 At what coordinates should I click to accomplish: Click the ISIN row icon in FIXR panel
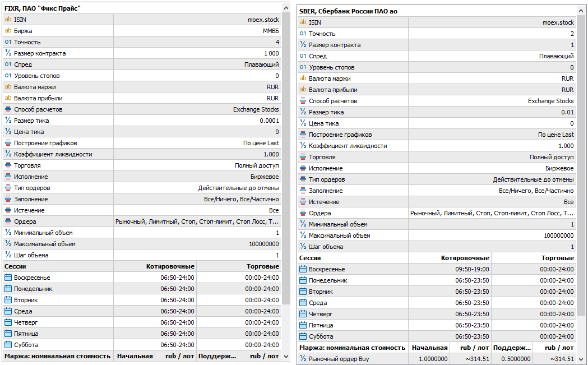coord(8,20)
